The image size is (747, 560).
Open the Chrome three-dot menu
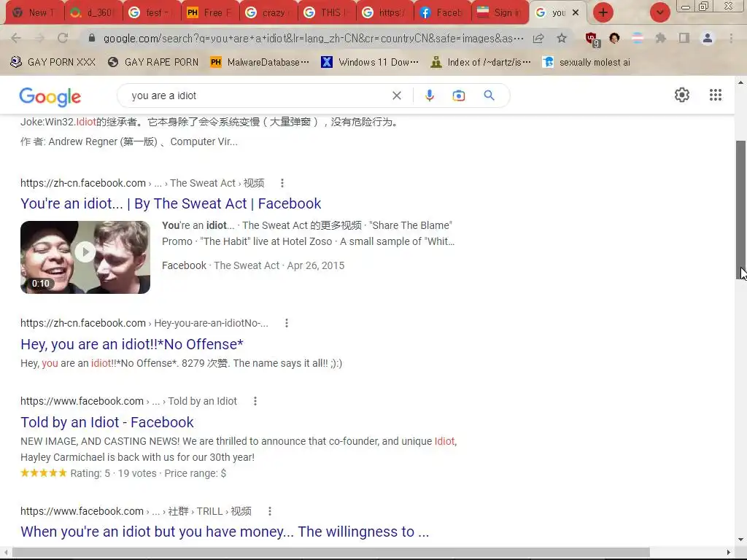coord(731,38)
